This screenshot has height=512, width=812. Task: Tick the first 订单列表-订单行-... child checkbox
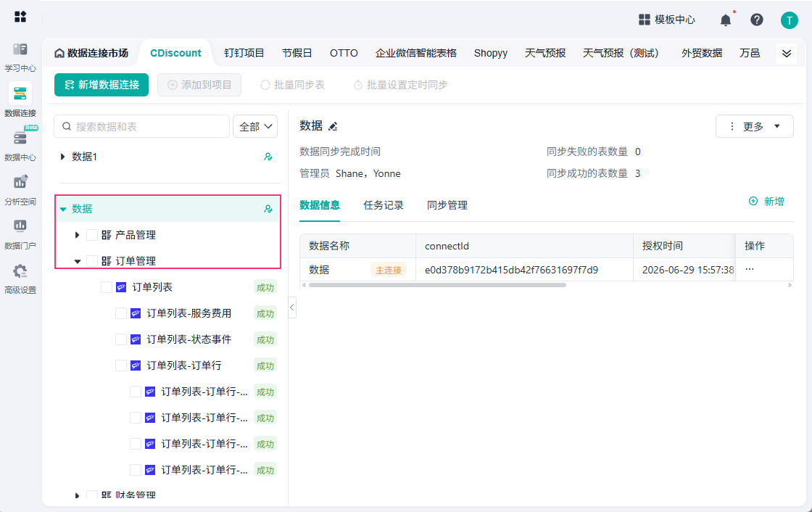point(135,392)
